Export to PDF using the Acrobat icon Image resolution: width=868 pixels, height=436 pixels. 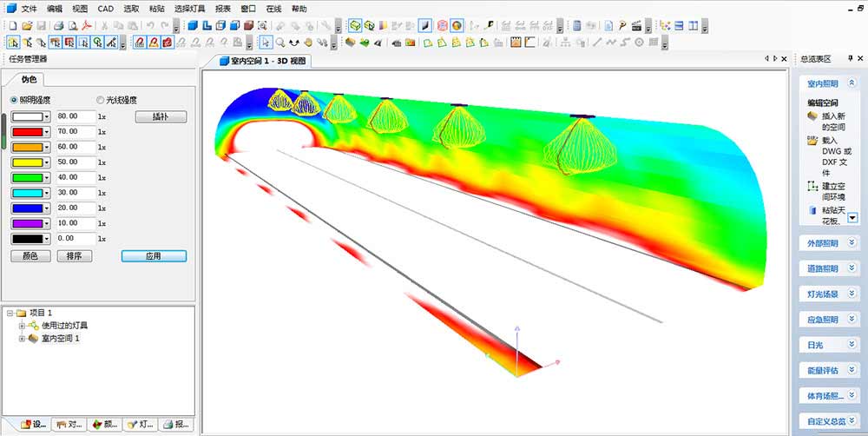tap(87, 25)
